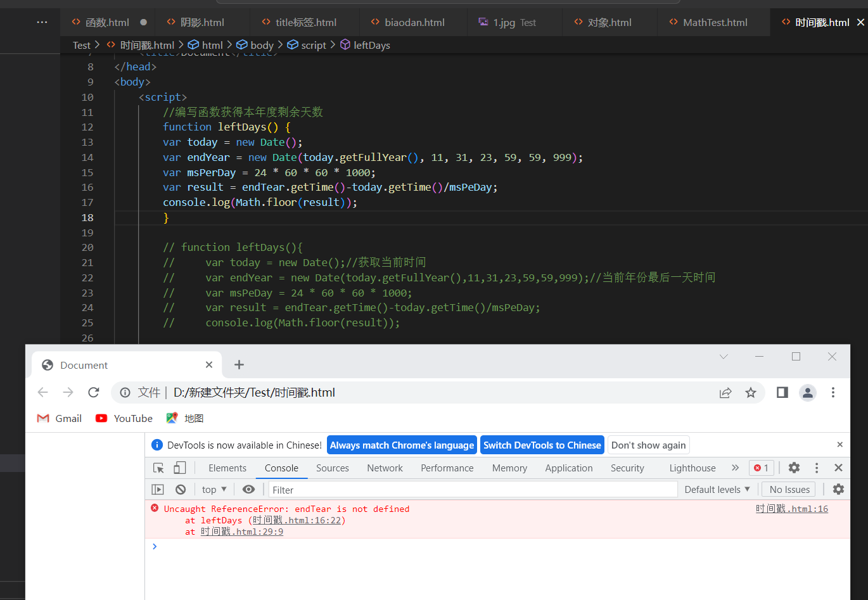Open the VS Code more actions ellipsis
Image resolution: width=868 pixels, height=600 pixels.
click(42, 22)
